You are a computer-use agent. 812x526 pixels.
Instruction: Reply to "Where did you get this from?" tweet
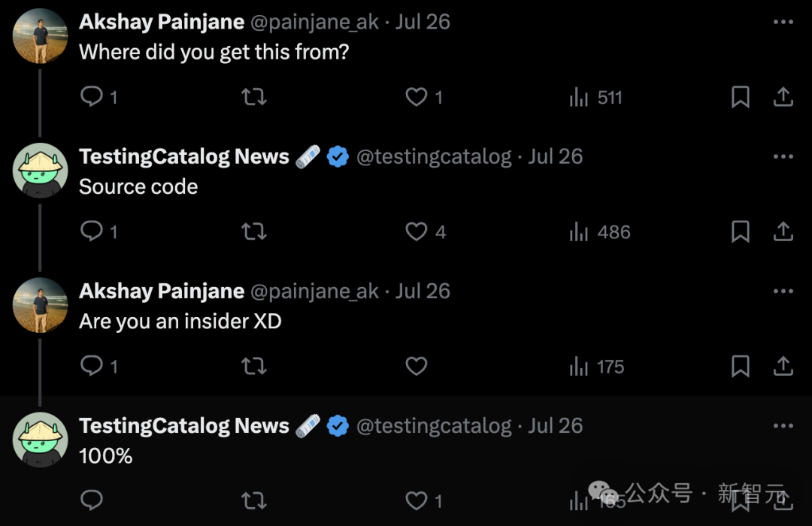click(x=92, y=97)
